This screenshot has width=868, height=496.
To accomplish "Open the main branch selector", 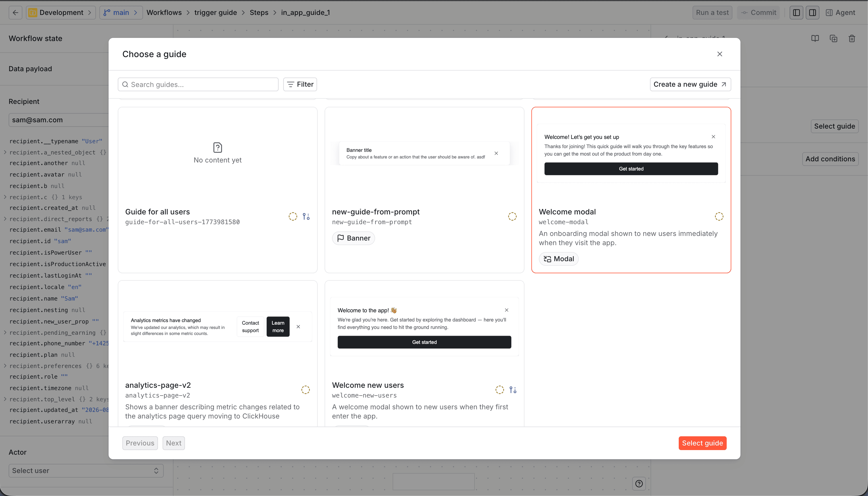I will (121, 13).
